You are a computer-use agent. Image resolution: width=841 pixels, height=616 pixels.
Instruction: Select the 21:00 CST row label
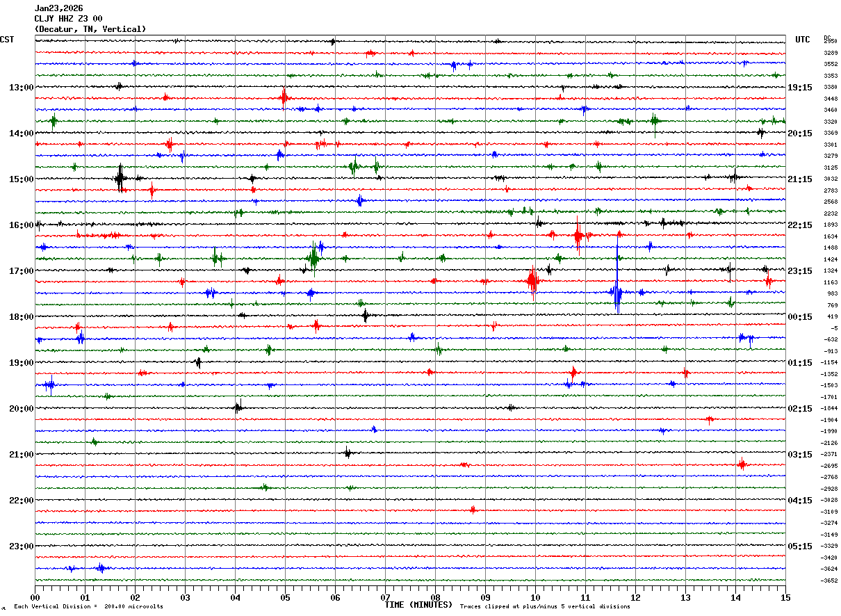(21, 455)
